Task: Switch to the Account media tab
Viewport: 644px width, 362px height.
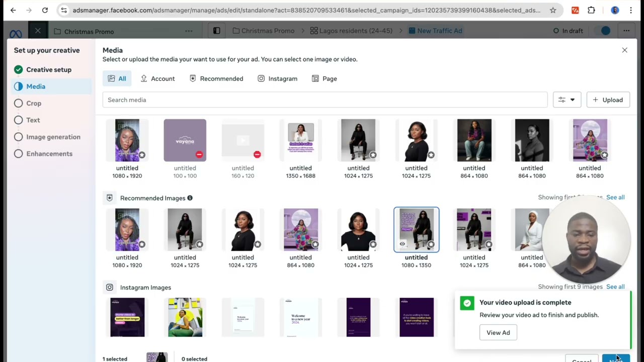Action: [x=157, y=78]
